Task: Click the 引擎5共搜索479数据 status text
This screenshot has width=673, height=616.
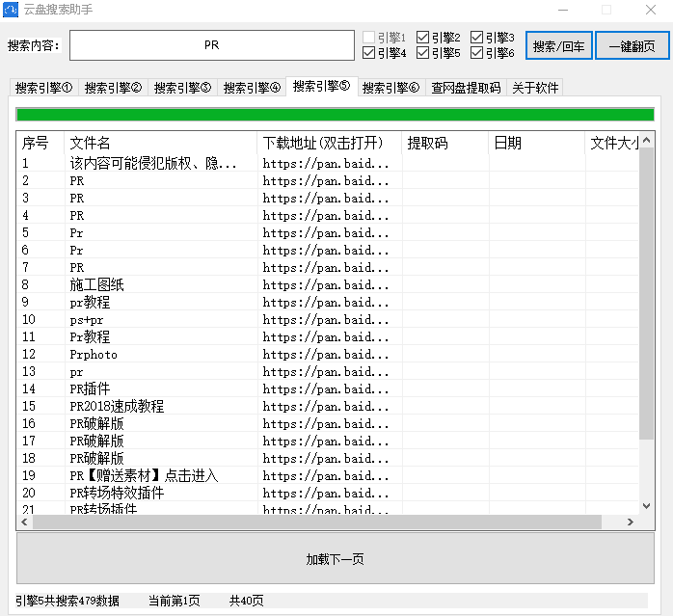Action: (x=67, y=601)
